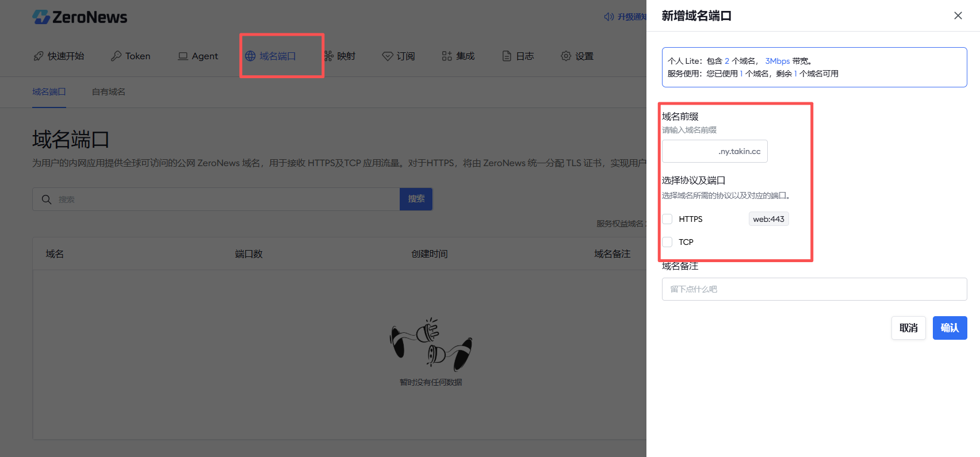Click the ZeroNews logo icon
980x457 pixels.
point(41,17)
